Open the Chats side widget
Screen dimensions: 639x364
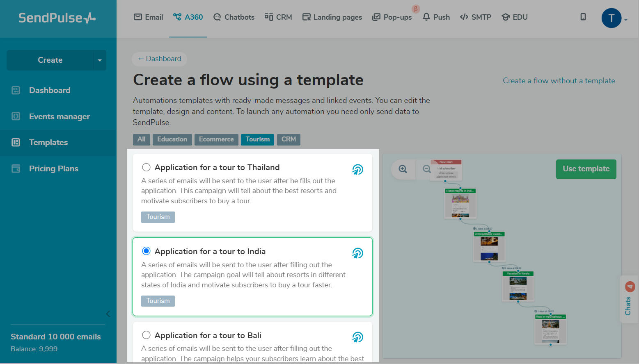tap(629, 299)
